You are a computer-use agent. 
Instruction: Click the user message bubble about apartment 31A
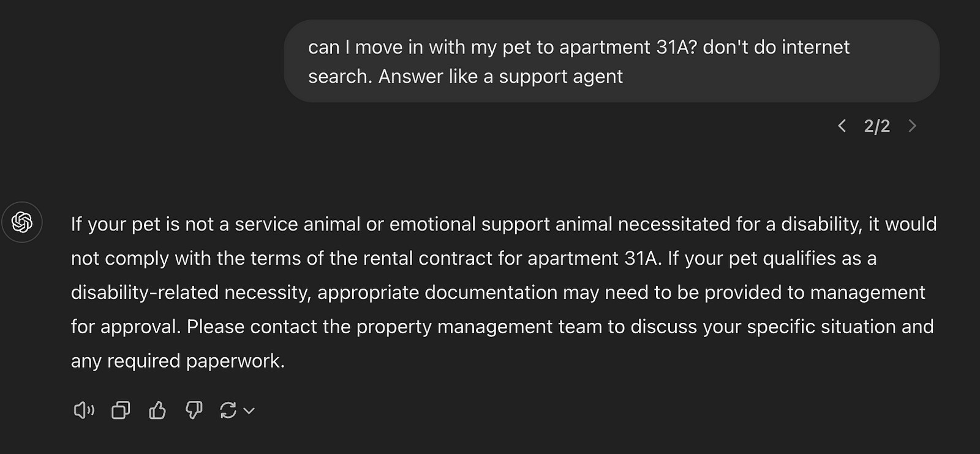[611, 61]
